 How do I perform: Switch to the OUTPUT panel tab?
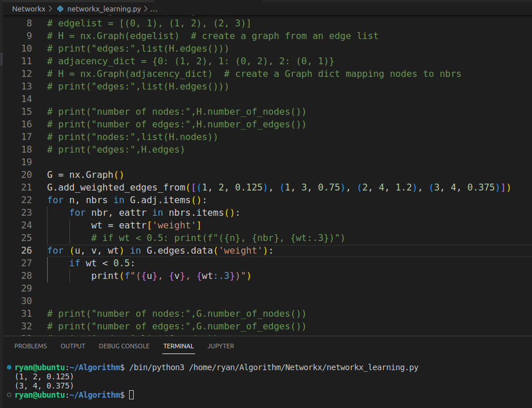(73, 346)
